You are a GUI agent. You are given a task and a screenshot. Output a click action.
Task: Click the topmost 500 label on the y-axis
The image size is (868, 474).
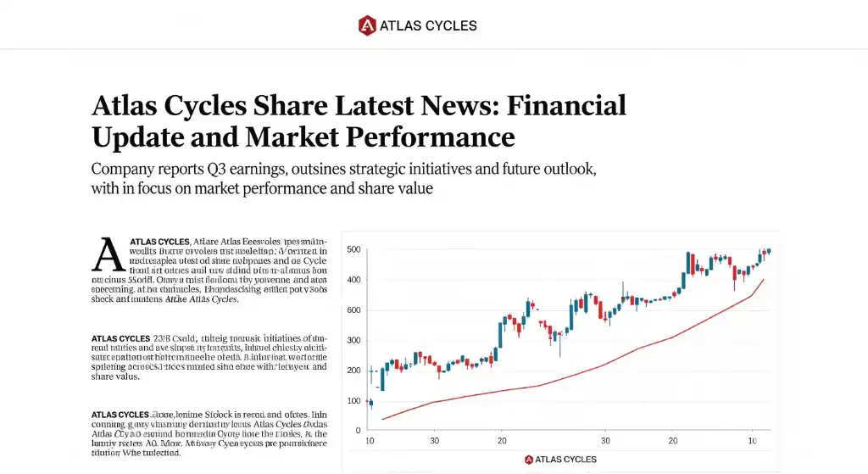353,249
